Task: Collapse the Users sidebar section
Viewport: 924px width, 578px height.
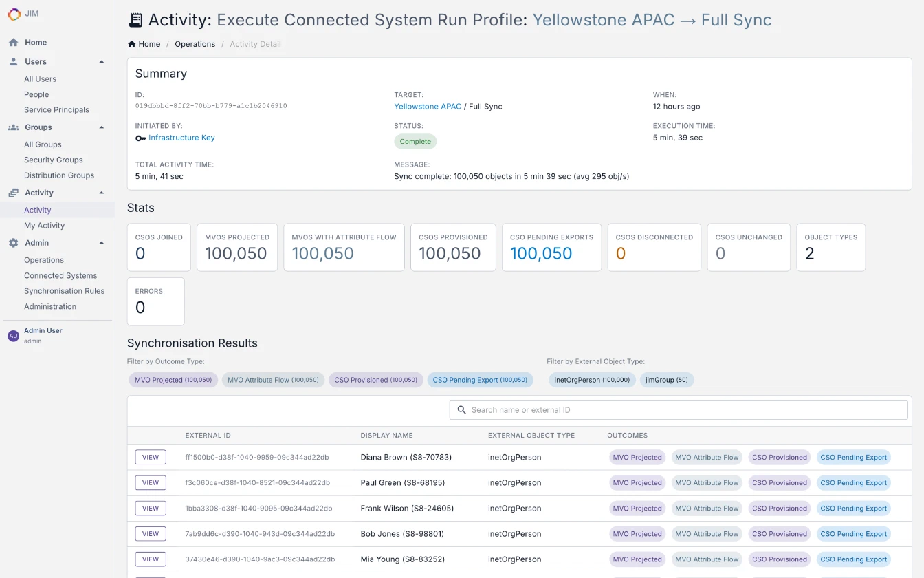Action: click(x=102, y=62)
